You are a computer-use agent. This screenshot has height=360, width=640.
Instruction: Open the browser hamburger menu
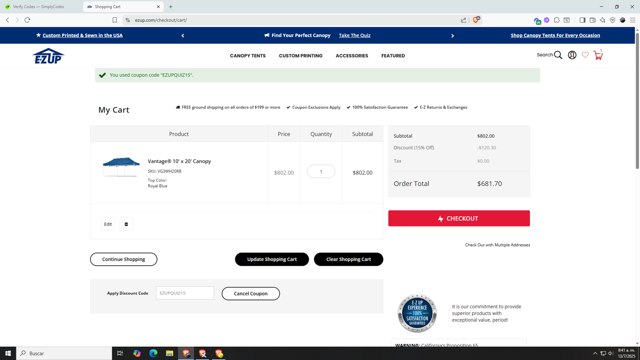[632, 20]
